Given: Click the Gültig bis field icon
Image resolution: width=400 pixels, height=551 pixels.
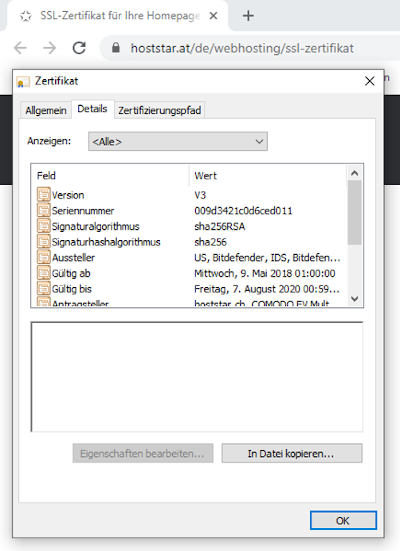Looking at the screenshot, I should [44, 289].
